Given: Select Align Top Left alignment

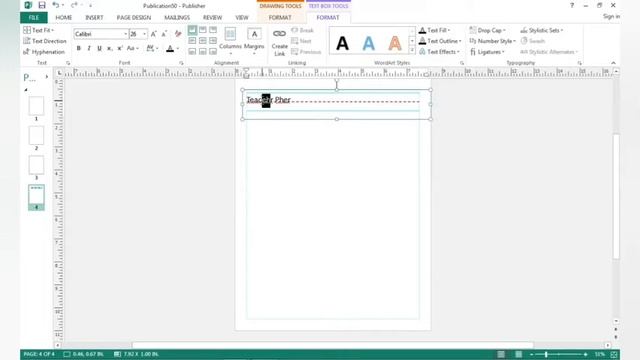Looking at the screenshot, I should click(192, 30).
